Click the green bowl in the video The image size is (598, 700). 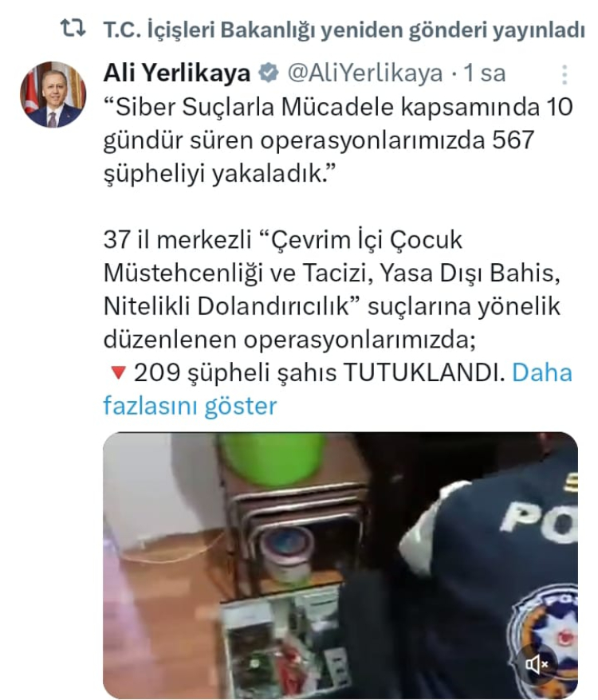coord(273,458)
